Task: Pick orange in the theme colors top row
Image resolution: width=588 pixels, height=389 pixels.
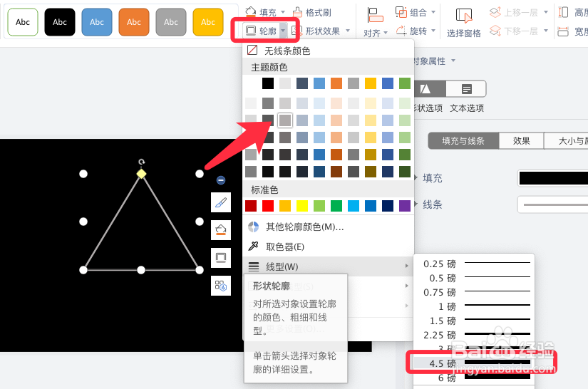Action: click(336, 83)
